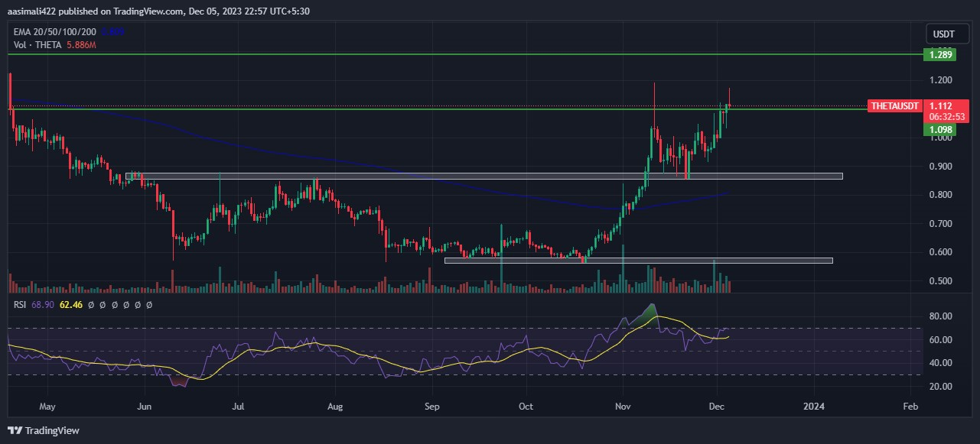
Task: Click 60.00 on the RSI scale
Action: [x=940, y=340]
